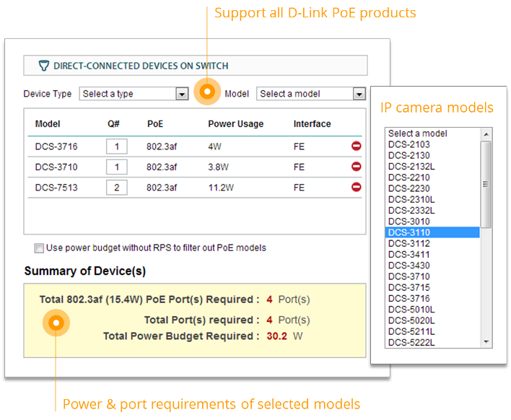Select DCS-2103 from the model list

(432, 144)
